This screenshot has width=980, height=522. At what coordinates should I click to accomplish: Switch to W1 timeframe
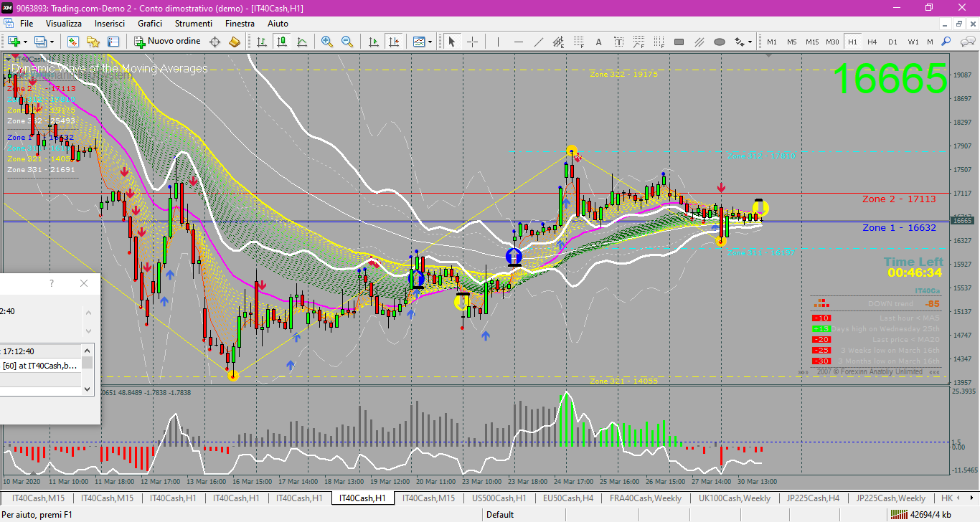pos(913,42)
